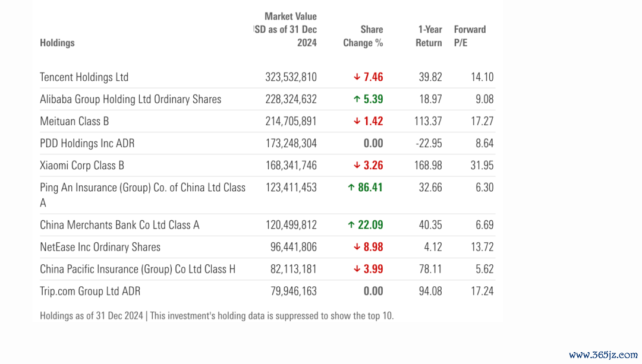Click China Merchants Bank's forward P/E 6.69
Screen dimensions: 642x364
coord(484,225)
